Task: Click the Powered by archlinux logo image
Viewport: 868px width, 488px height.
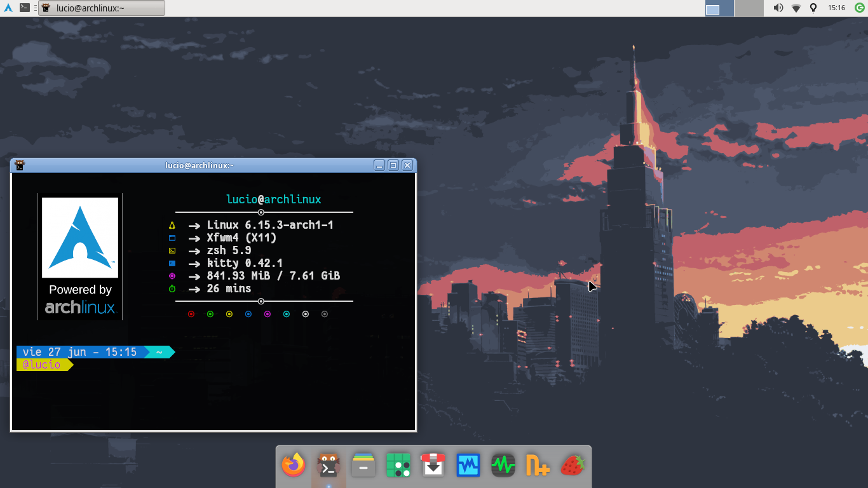Action: pyautogui.click(x=80, y=257)
